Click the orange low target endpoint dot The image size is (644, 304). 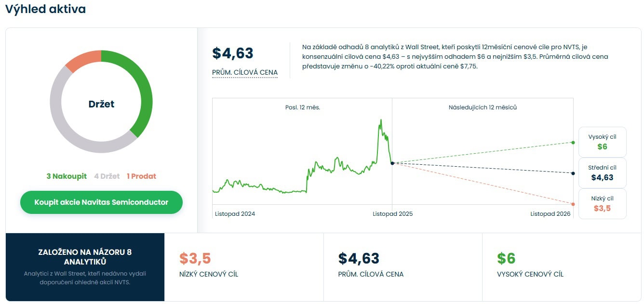[x=573, y=204]
